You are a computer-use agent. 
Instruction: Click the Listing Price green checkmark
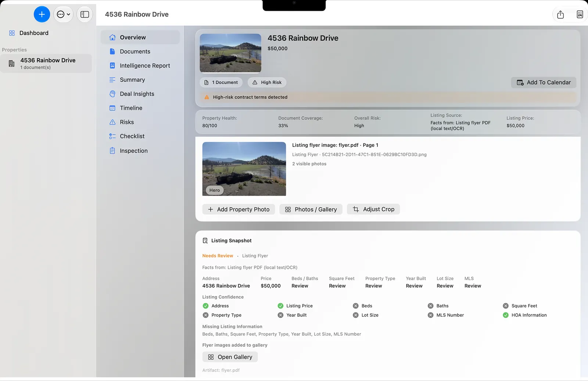coord(280,306)
